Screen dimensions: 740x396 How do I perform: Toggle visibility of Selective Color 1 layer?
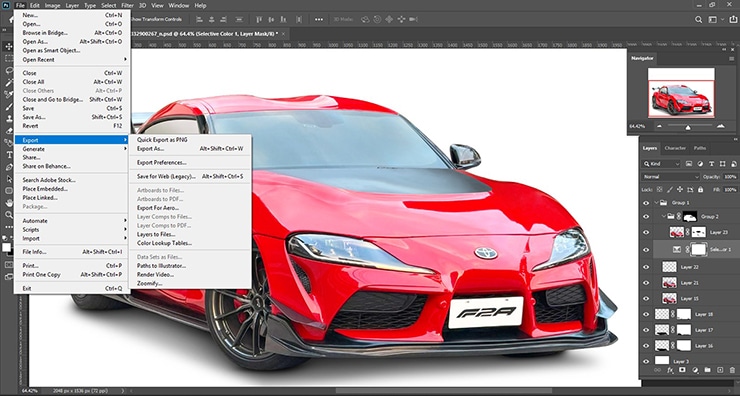coord(646,249)
